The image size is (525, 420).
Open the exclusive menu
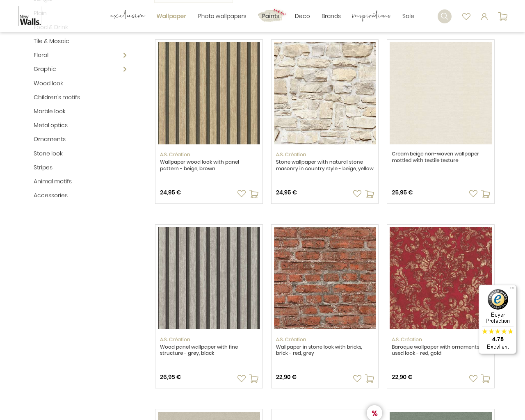[128, 16]
